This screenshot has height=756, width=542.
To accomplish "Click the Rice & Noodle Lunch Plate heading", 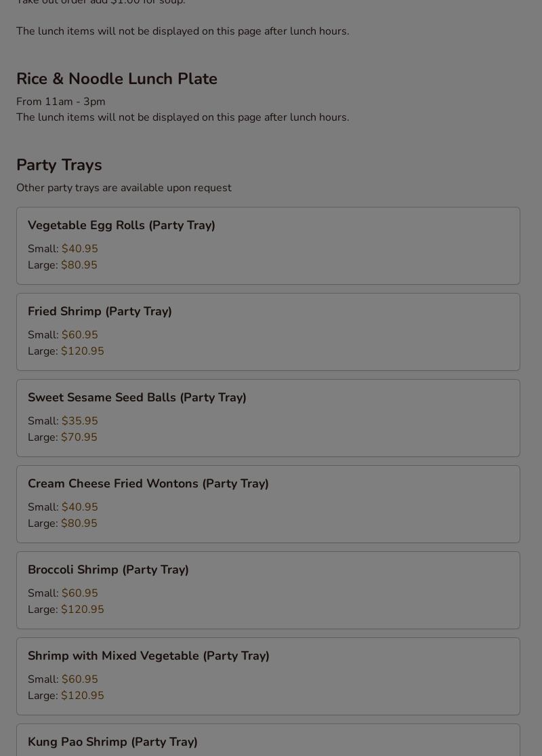I will tap(117, 79).
